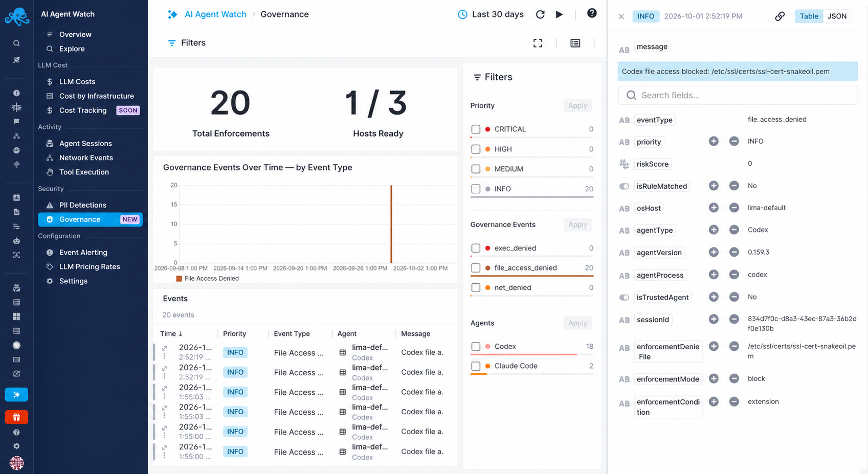Expand the Filters bar at the top
Image resolution: width=868 pixels, height=474 pixels.
click(x=187, y=43)
